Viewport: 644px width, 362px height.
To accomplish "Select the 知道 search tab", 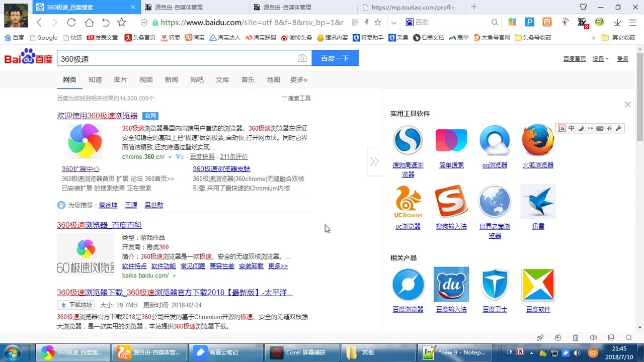I will click(95, 79).
